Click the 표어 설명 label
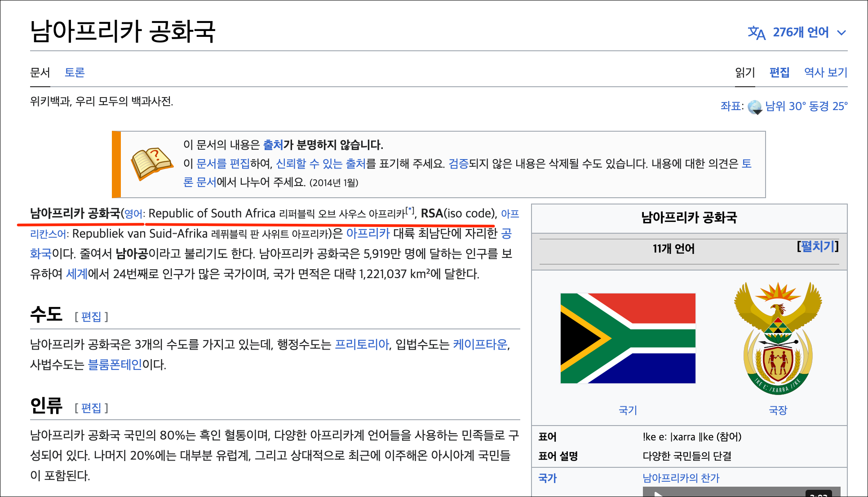The width and height of the screenshot is (868, 497). point(558,456)
